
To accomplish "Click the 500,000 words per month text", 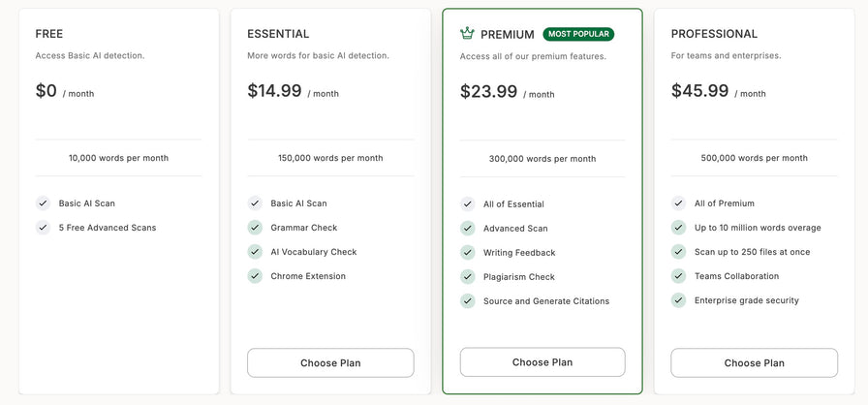I will pos(754,158).
